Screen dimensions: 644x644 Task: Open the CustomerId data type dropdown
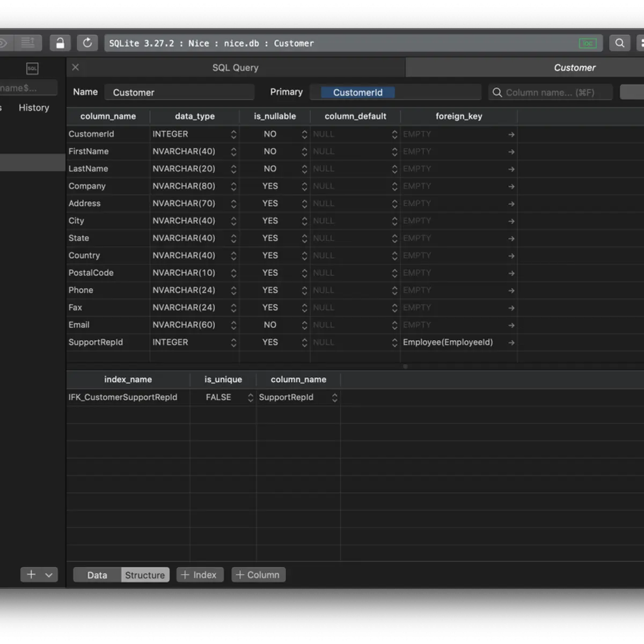233,134
